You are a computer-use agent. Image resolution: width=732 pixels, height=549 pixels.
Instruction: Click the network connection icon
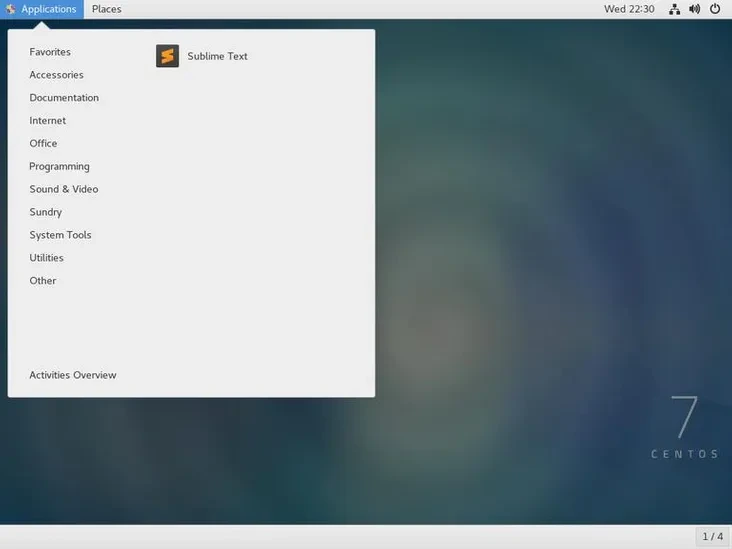pyautogui.click(x=674, y=9)
